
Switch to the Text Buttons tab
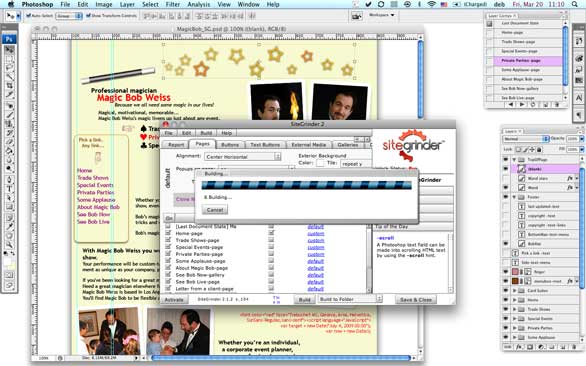(265, 145)
